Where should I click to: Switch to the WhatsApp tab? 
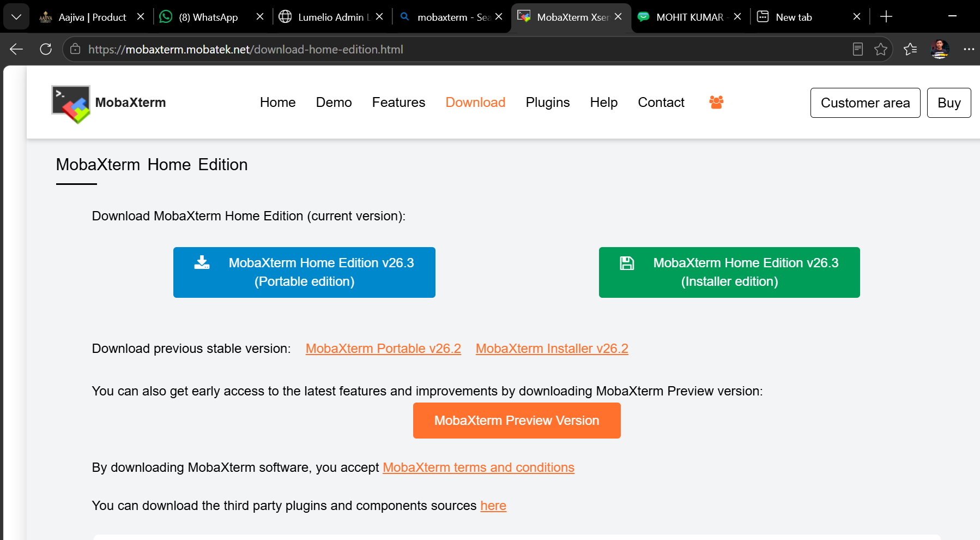[208, 17]
